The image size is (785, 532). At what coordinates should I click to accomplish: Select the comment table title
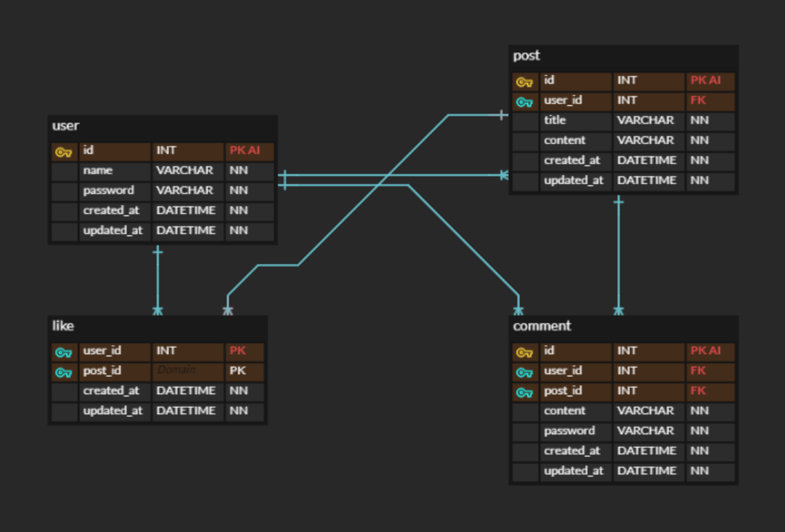point(542,326)
